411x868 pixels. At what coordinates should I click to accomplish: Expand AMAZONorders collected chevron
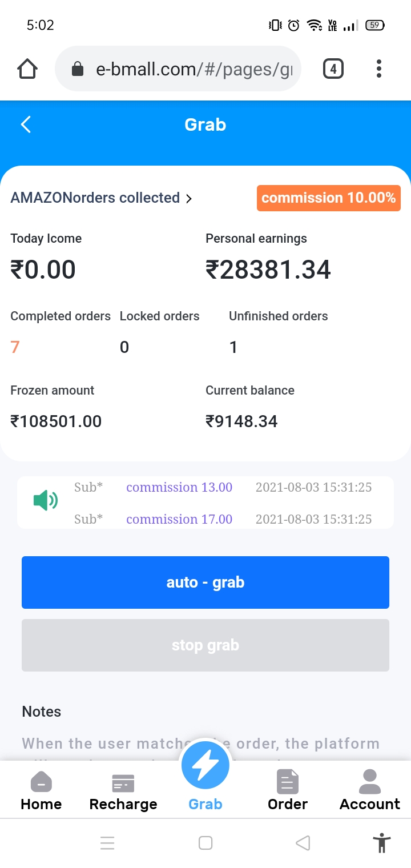coord(189,199)
